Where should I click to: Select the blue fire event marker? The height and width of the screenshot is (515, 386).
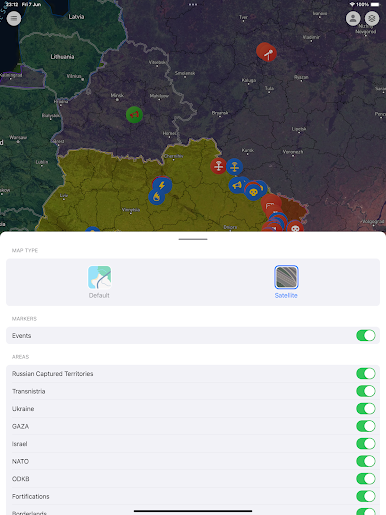pos(156,197)
